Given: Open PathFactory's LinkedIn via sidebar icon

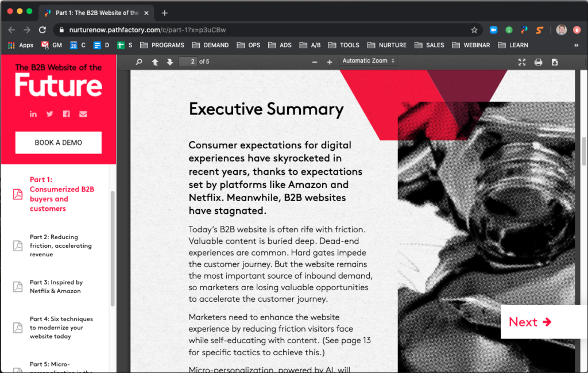Looking at the screenshot, I should 33,114.
